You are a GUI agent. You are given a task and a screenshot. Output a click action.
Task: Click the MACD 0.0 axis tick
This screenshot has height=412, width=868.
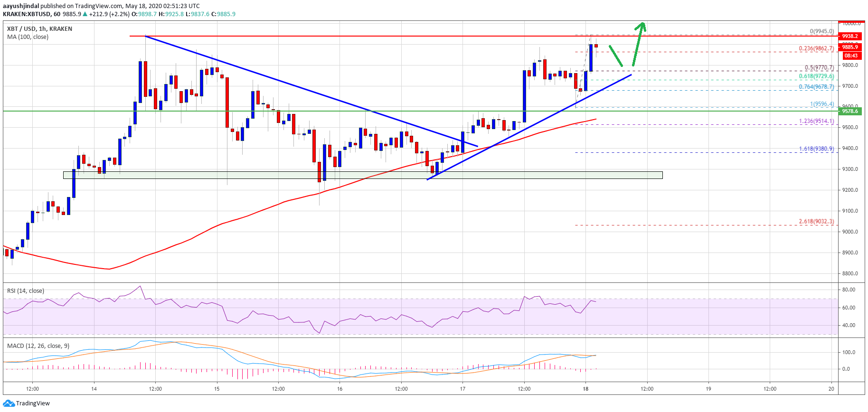coord(846,369)
